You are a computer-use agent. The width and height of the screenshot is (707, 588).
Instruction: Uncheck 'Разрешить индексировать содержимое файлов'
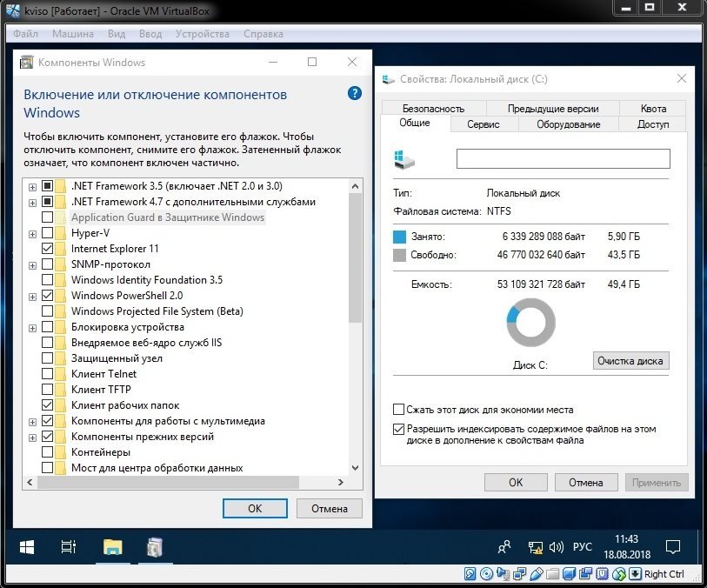coord(398,429)
